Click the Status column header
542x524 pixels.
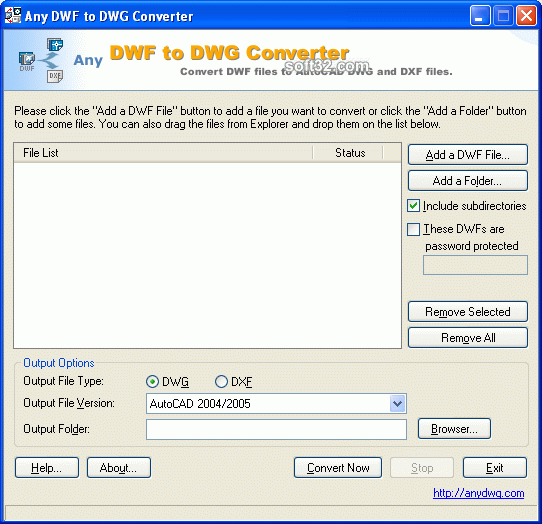[348, 153]
